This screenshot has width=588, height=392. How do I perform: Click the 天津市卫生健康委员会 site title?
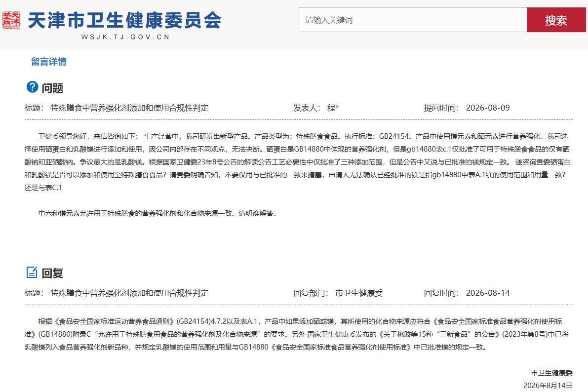(x=124, y=20)
